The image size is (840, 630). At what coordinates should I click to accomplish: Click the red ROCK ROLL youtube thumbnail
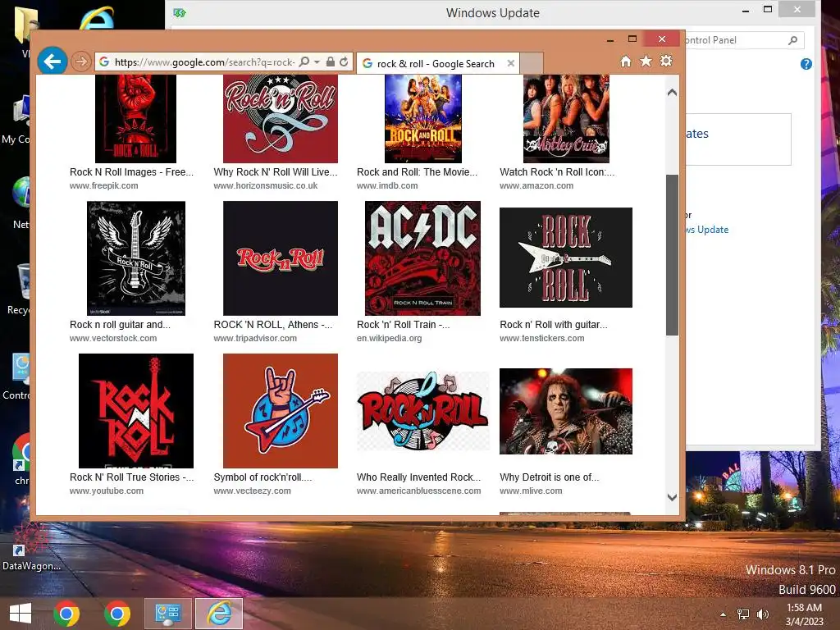[136, 411]
